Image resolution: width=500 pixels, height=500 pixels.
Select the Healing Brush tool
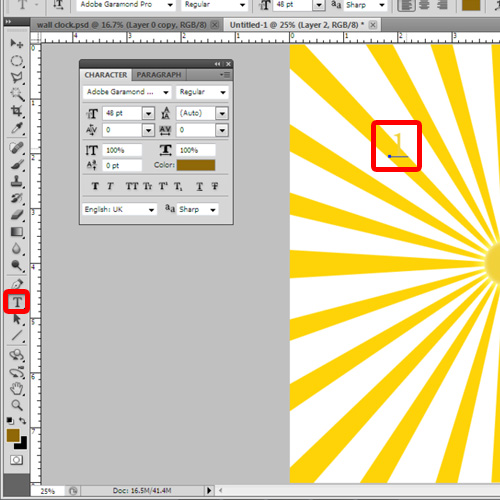(16, 147)
